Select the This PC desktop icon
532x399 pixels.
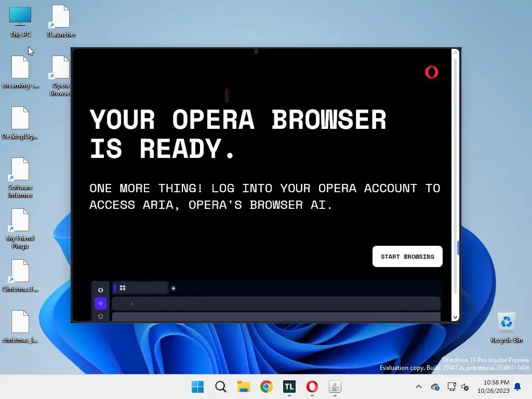point(20,22)
